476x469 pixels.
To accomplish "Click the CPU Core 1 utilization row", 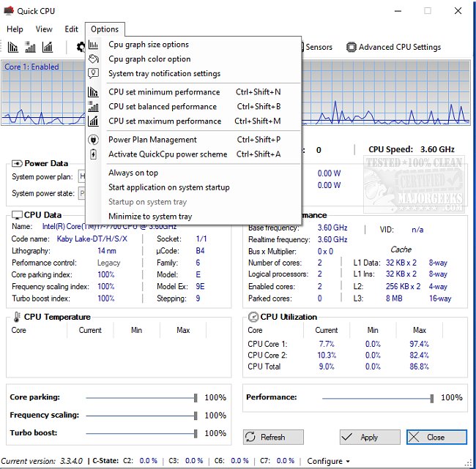I will pos(338,344).
